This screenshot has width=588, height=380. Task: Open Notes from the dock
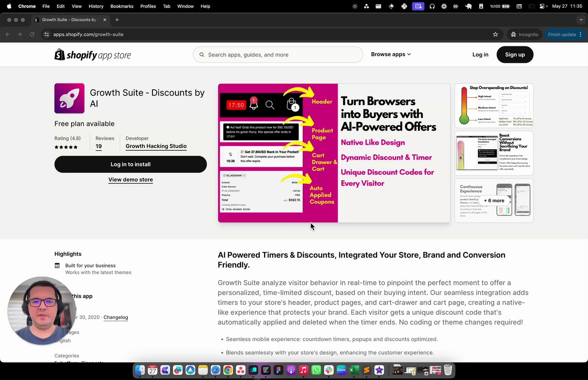click(x=203, y=370)
